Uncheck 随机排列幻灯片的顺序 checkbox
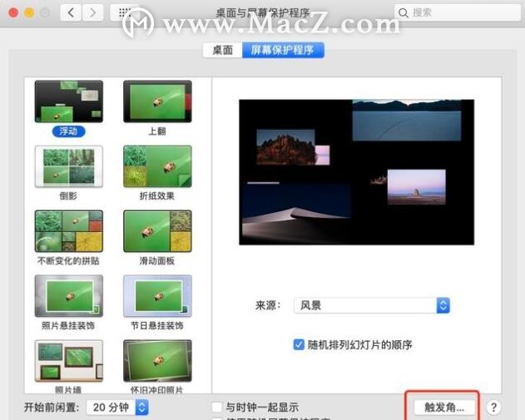Screen dimensions: 525x420 [299, 344]
